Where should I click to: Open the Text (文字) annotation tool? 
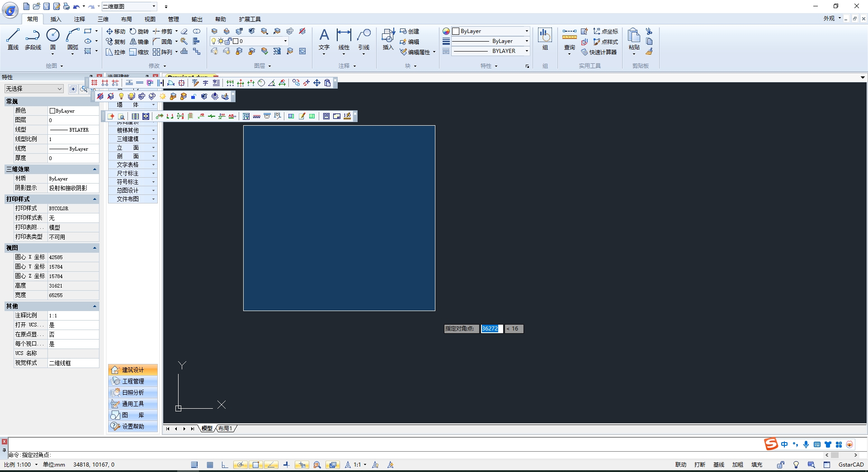click(324, 39)
